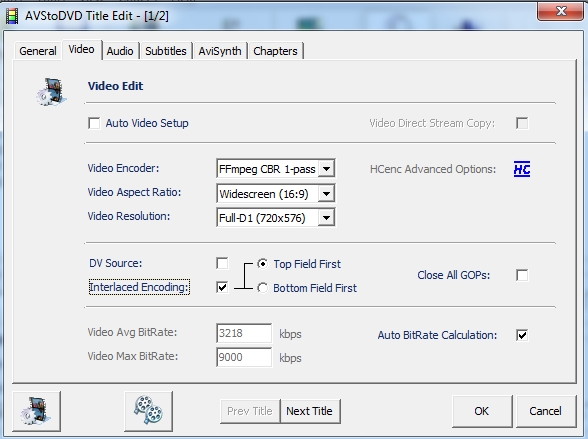Click the Widescreen (16:9) combo box text
Viewport: 588px width, 439px height.
click(x=264, y=194)
